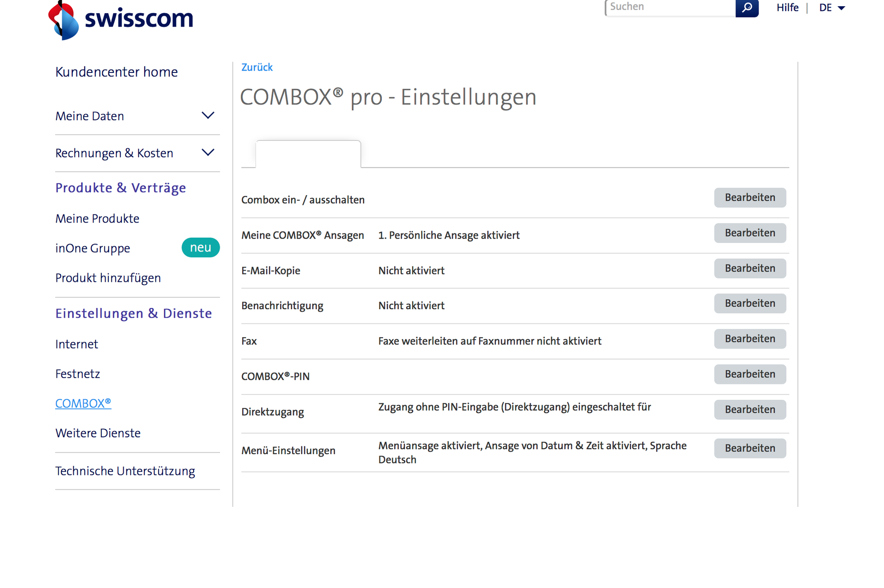Click the search magnifier button
Image resolution: width=884 pixels, height=588 pixels.
click(747, 8)
